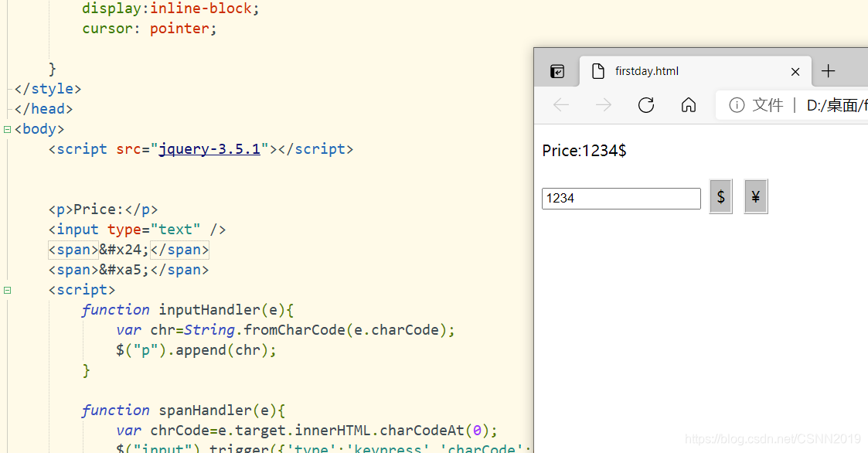Open the tab actions menu icon in browser
Image resolution: width=868 pixels, height=453 pixels.
557,71
